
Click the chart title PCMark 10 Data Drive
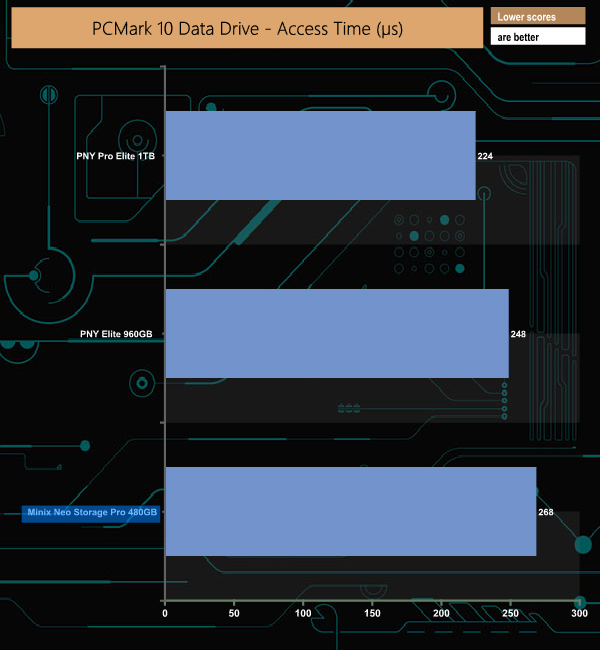pos(247,28)
